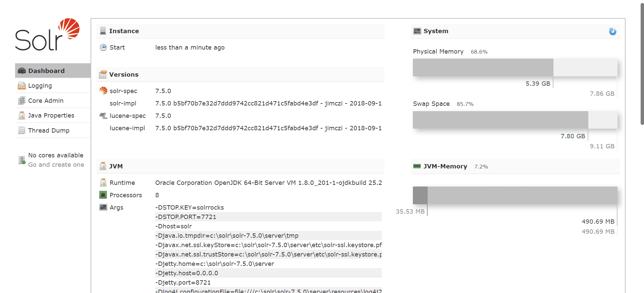The width and height of the screenshot is (644, 293).
Task: Refresh the System panel
Action: pos(613,31)
